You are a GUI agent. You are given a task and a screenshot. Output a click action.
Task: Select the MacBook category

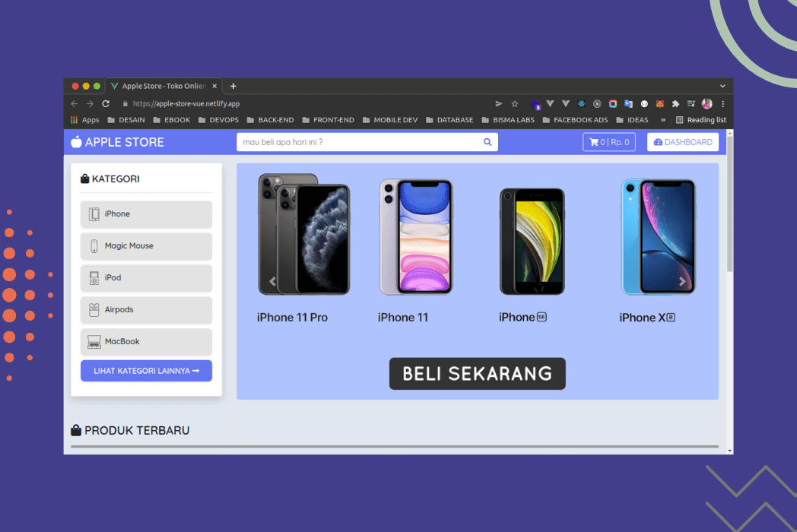tap(146, 342)
